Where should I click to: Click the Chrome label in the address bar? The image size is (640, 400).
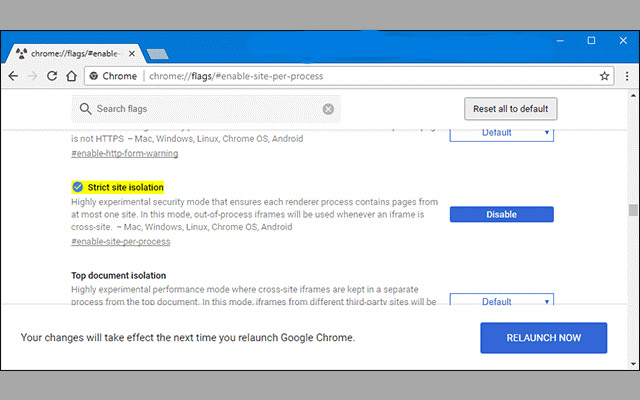point(120,76)
